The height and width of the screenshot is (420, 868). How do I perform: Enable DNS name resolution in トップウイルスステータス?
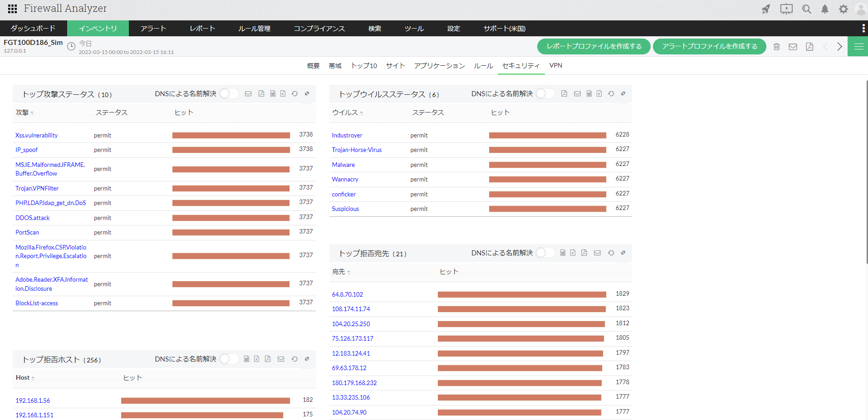545,93
